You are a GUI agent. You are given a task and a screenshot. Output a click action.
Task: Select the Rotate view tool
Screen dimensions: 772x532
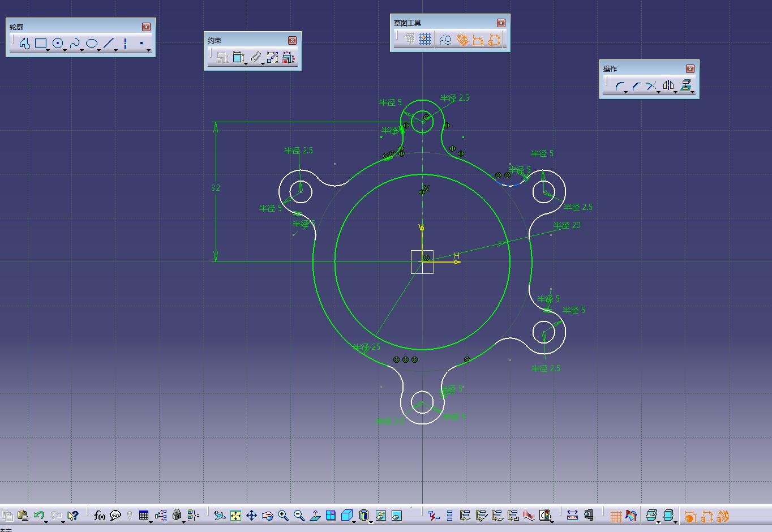click(268, 516)
